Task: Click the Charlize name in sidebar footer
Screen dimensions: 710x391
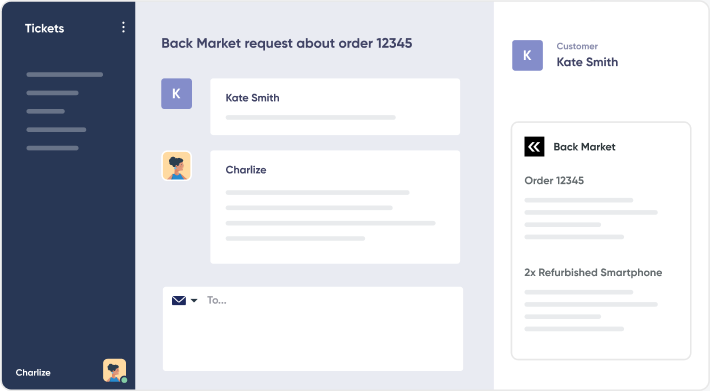Action: (33, 372)
